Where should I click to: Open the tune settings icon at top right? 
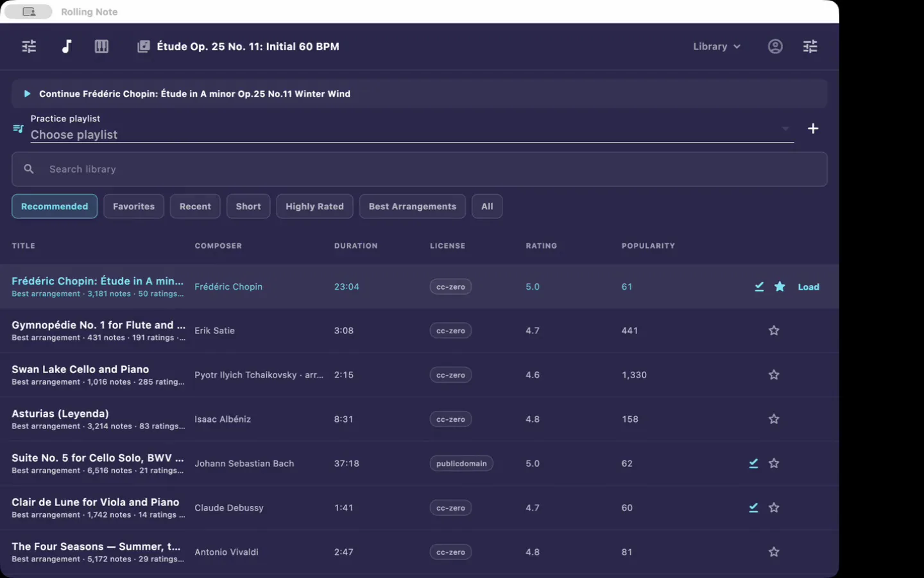pyautogui.click(x=810, y=46)
